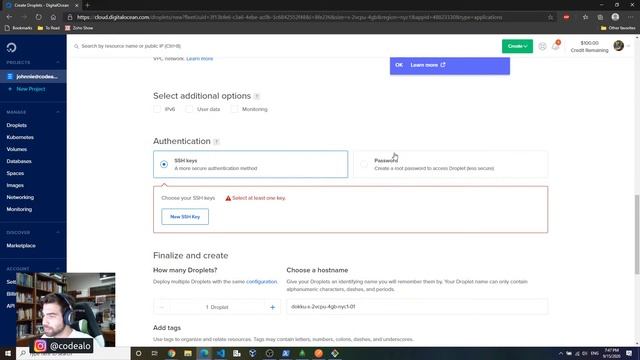640x360 pixels.
Task: Open Networking in the sidebar
Action: click(x=20, y=197)
